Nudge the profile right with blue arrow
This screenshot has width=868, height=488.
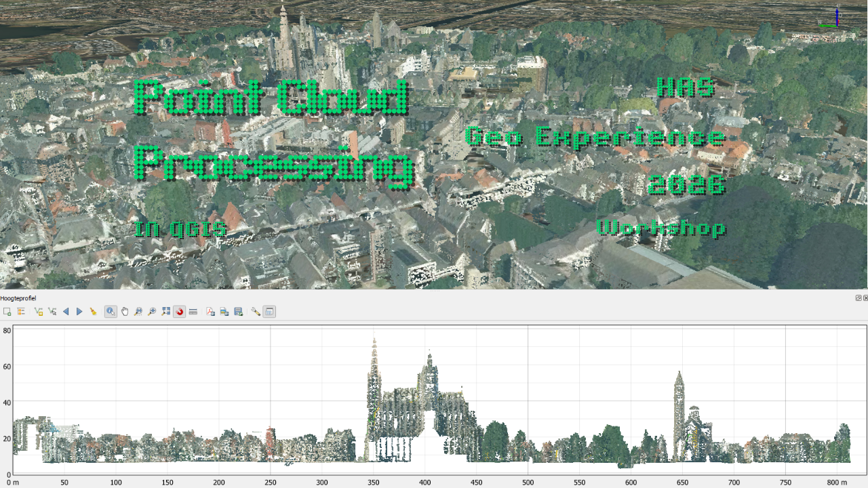coord(79,312)
